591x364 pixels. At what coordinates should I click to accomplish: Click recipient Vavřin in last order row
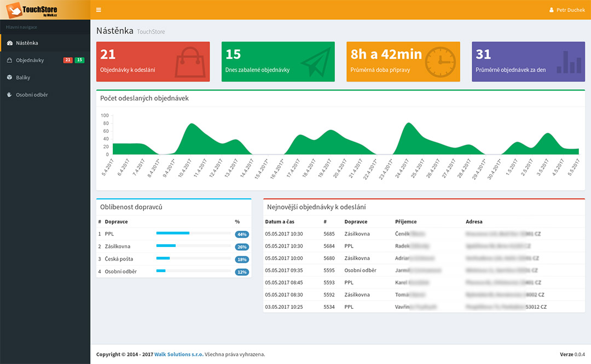[402, 307]
